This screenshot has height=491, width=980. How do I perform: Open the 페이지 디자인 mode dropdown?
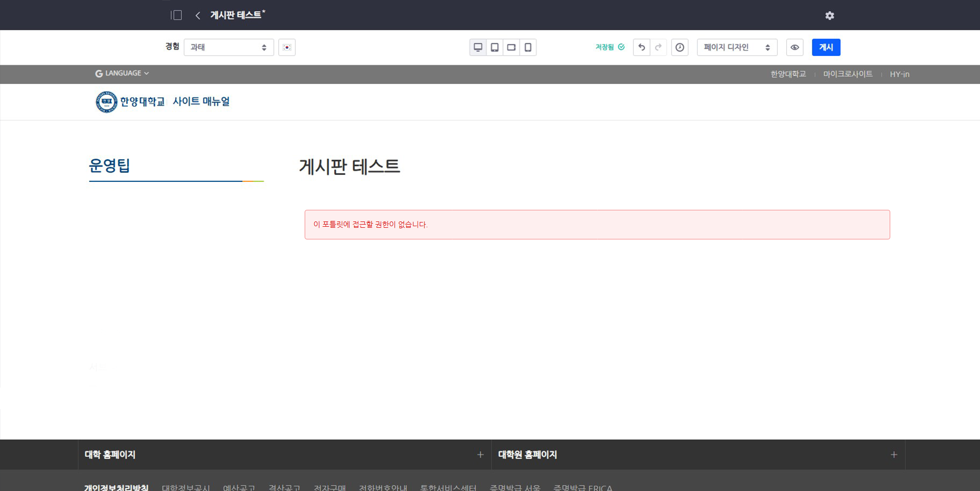737,48
